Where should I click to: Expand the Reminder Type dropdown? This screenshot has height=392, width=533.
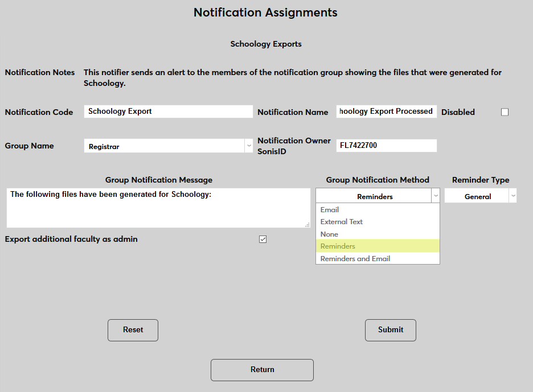pos(513,195)
